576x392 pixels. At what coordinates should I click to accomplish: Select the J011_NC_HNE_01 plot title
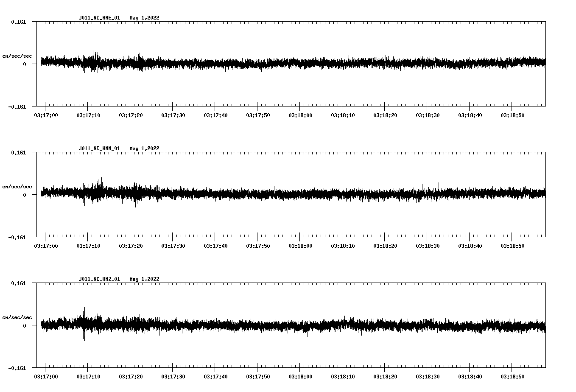(x=99, y=18)
